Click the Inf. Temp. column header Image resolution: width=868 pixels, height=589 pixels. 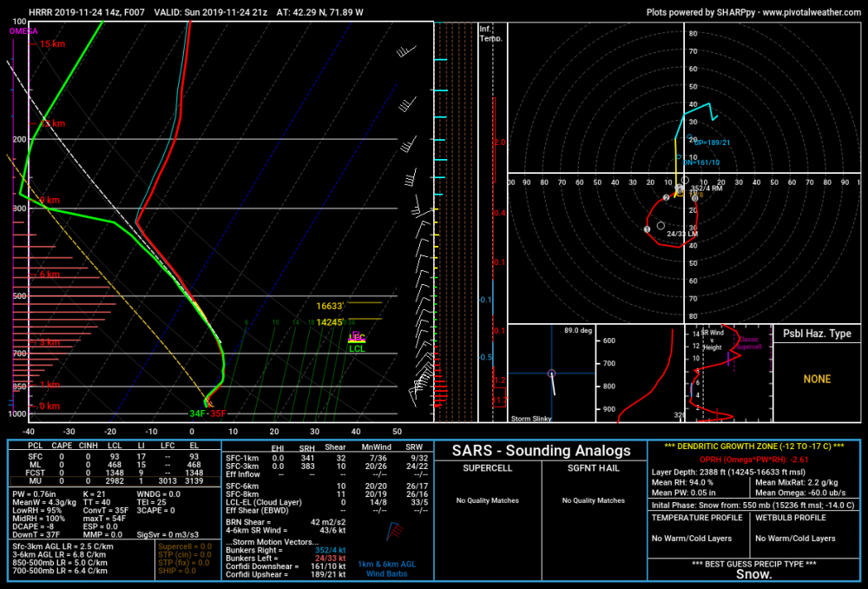(x=490, y=33)
